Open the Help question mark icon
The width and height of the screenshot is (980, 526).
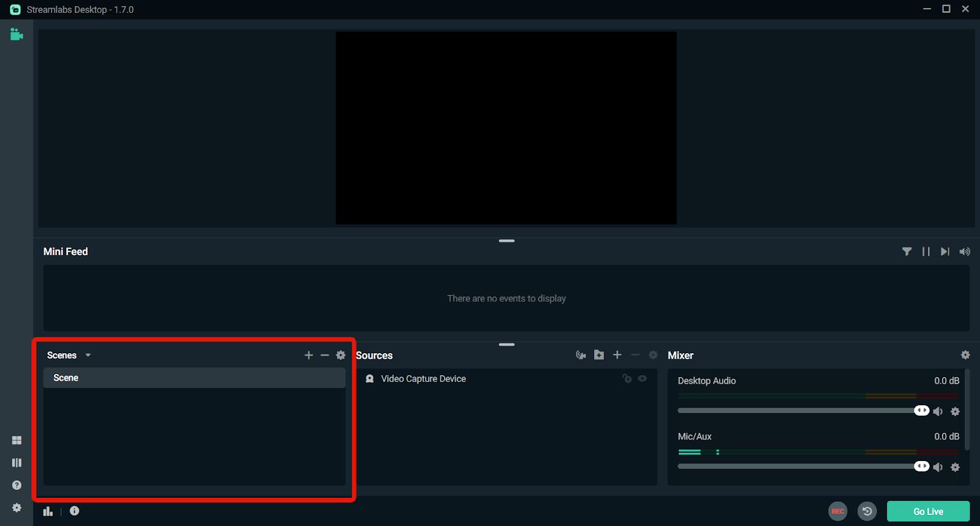[x=17, y=485]
